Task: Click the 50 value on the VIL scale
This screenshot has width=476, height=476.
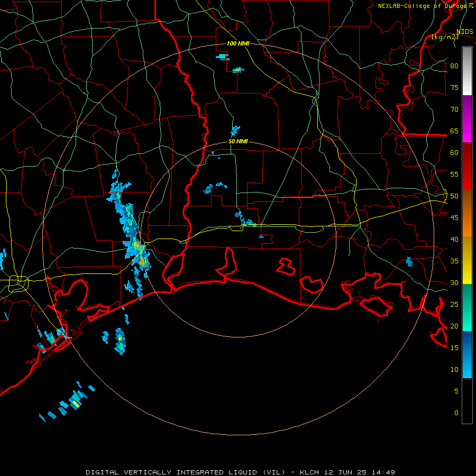Action: click(454, 196)
